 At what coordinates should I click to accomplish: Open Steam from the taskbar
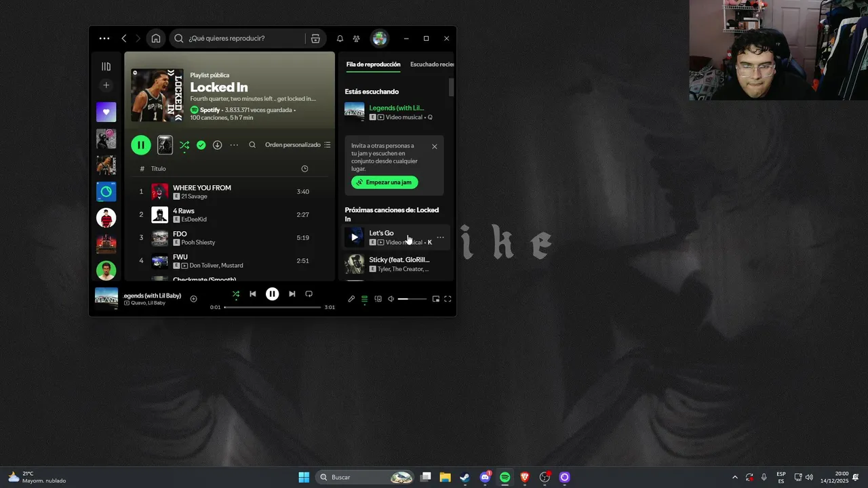point(465,477)
